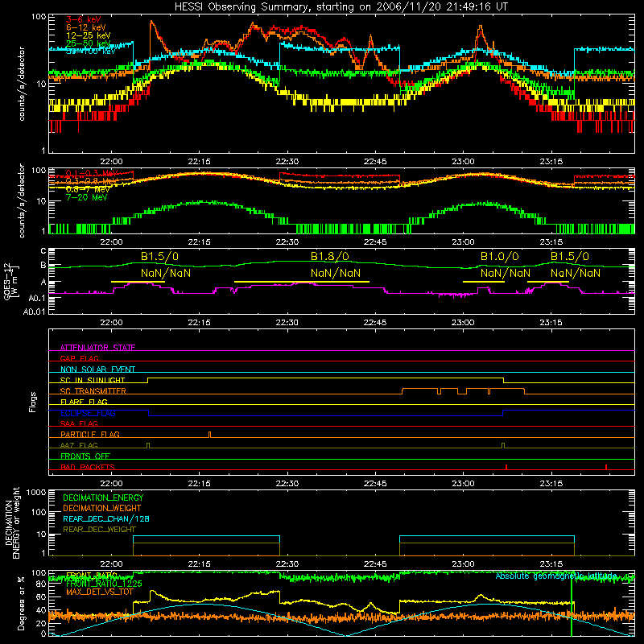This screenshot has width=644, height=644.
Task: Select the ECLIPSE_FLAG label
Action: click(x=88, y=413)
